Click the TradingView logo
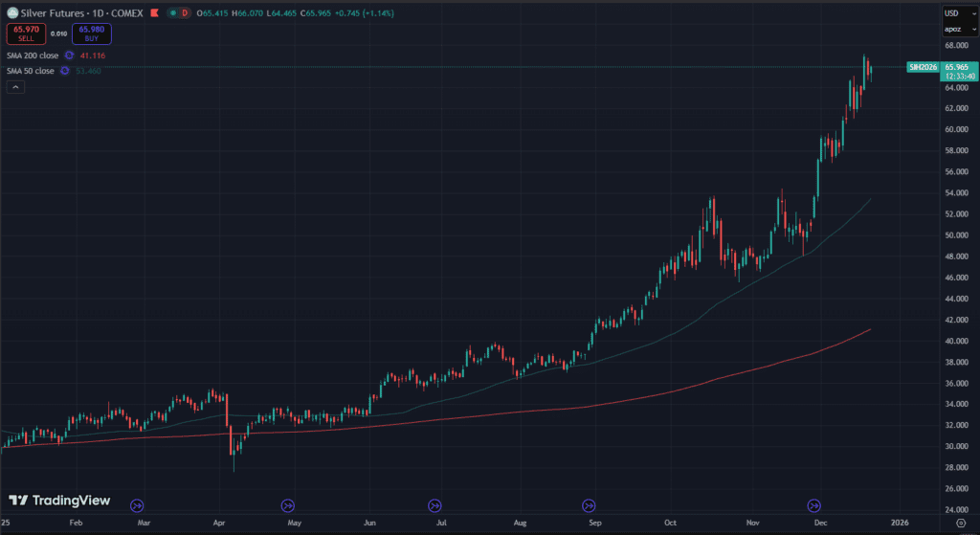Screen dimensions: 980x535 coord(60,501)
